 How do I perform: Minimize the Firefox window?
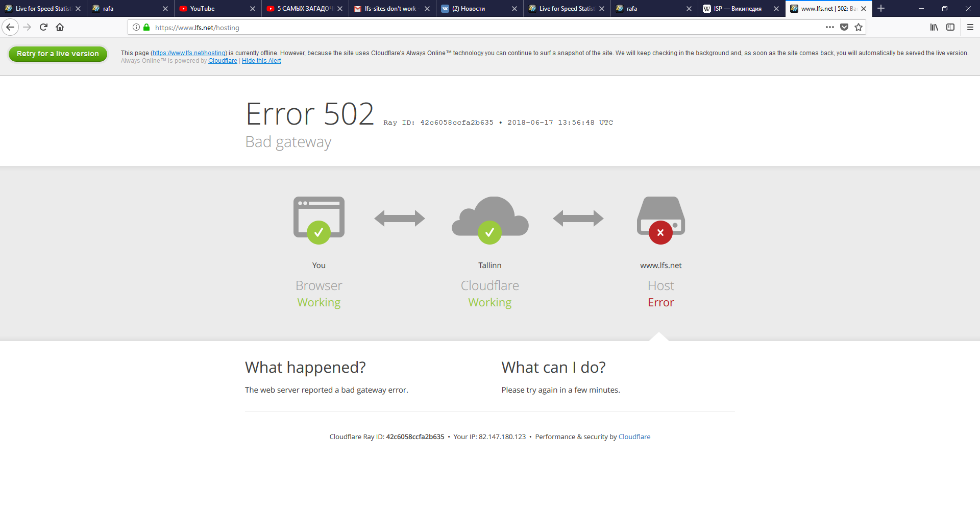921,8
